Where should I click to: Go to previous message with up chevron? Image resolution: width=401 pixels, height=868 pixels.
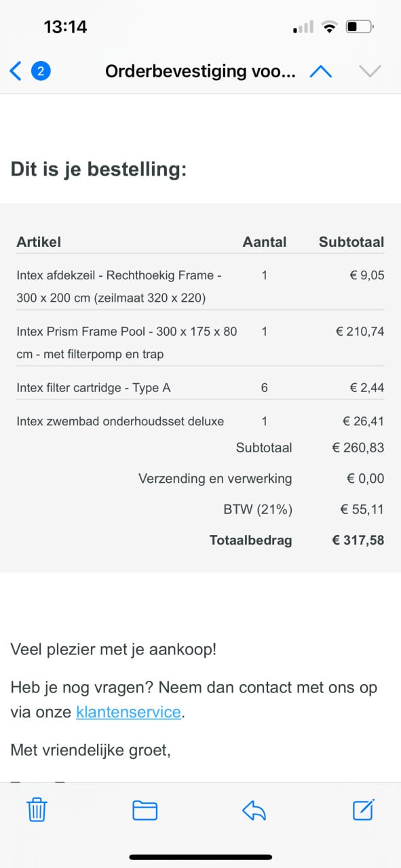pyautogui.click(x=320, y=71)
